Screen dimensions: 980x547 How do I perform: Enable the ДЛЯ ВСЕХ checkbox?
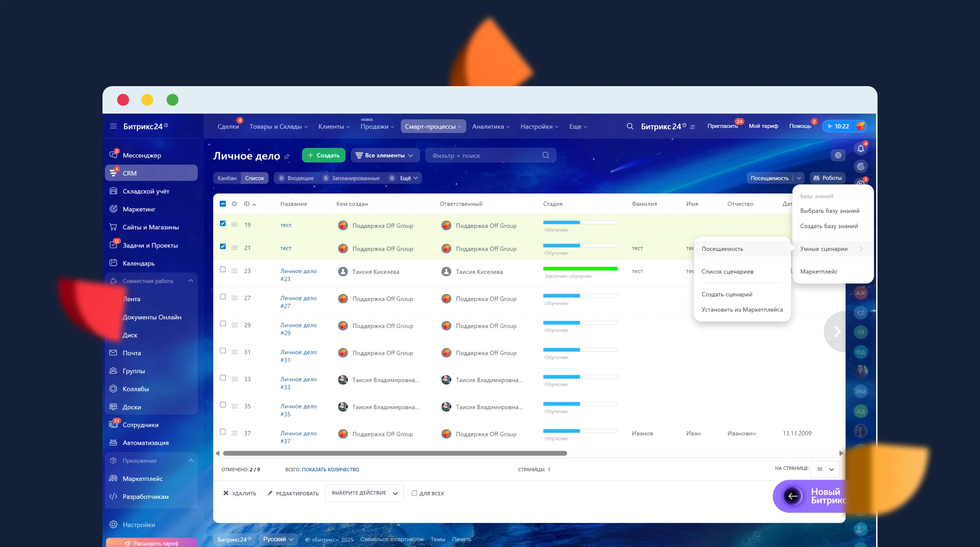[414, 493]
